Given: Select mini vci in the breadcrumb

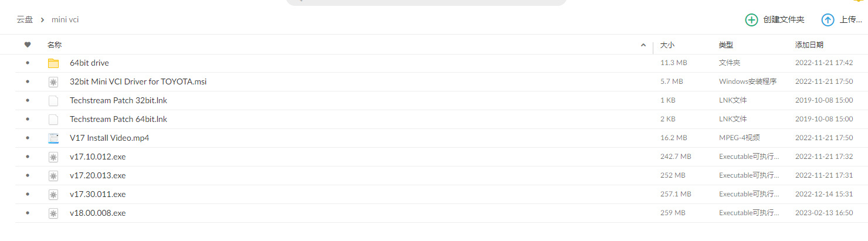Looking at the screenshot, I should click(65, 19).
